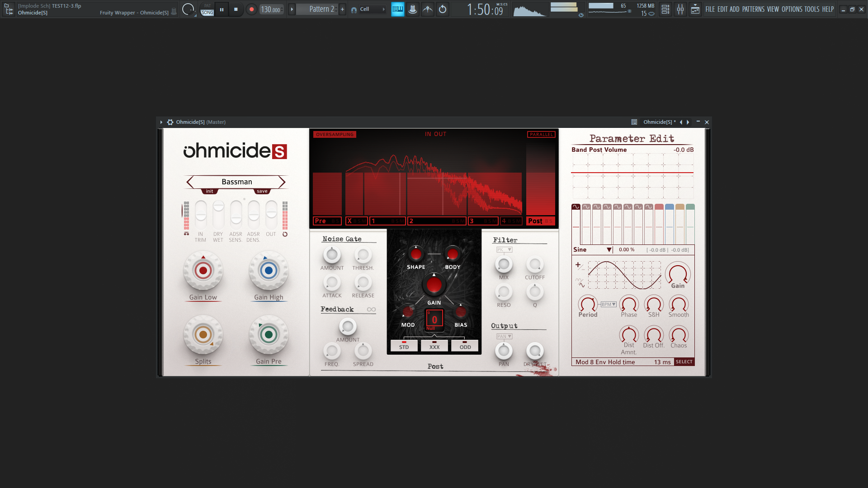The image size is (868, 488).
Task: Go to next preset after Bassman
Action: (282, 182)
